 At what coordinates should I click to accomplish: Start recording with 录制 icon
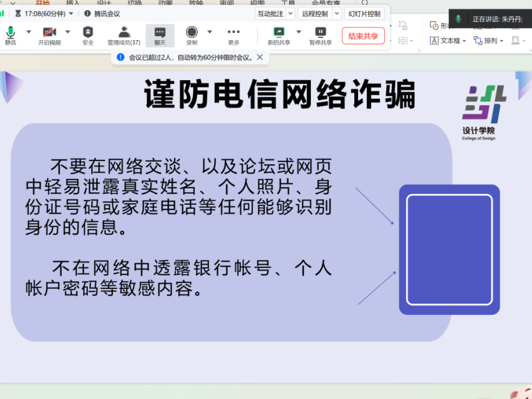(x=192, y=35)
